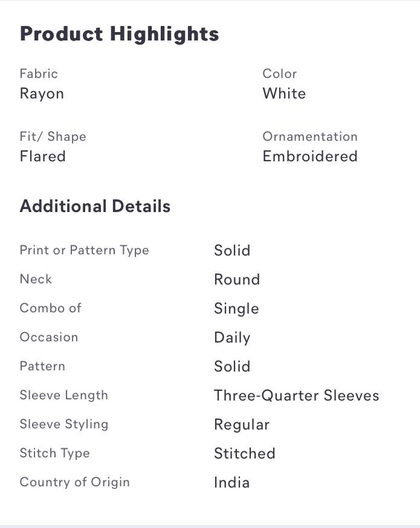Select the Flared fit value

coord(42,156)
